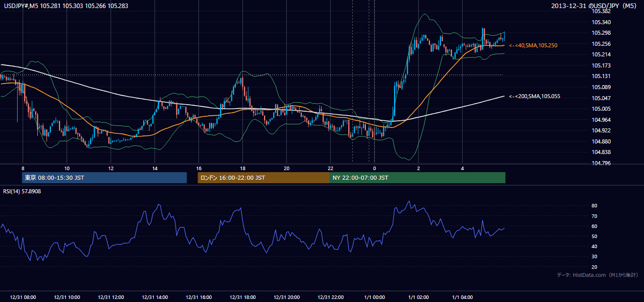This screenshot has height=302, width=644.
Task: Click the 40 SMA label 105.250
Action: 533,45
